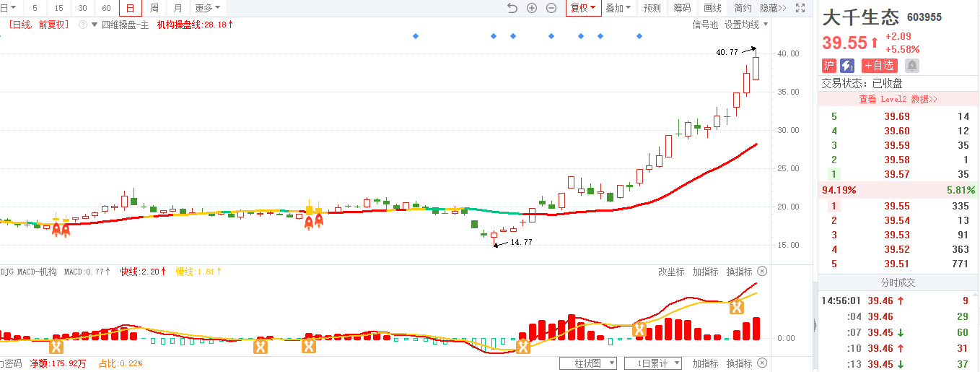Screen dimensions: 980x372
Task: Click the 预测 forecast button
Action: pos(652,8)
